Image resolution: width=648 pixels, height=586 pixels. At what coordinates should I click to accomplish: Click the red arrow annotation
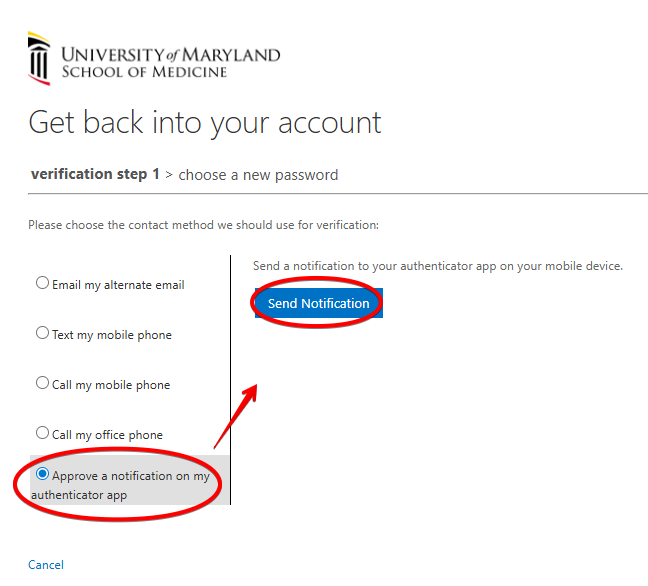(x=235, y=413)
